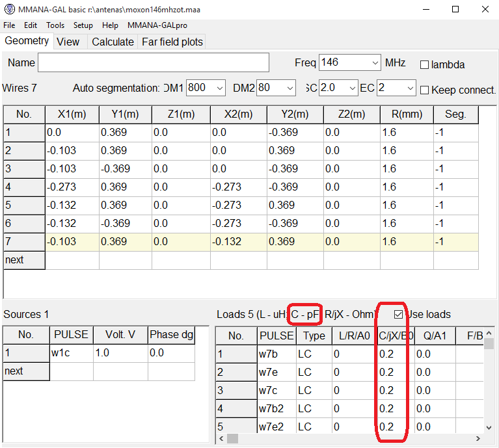The height and width of the screenshot is (448, 499).
Task: Switch to the Far field plots tab
Action: tap(172, 42)
